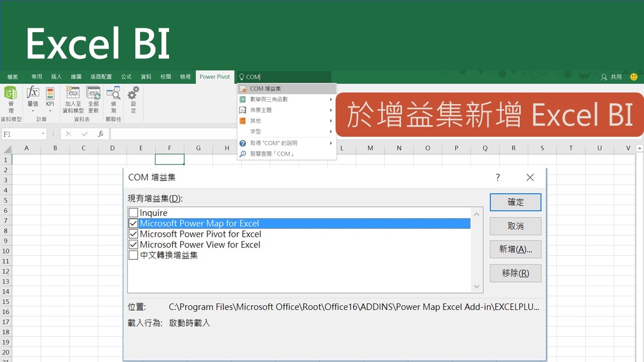Viewport: 644px width, 362px height.
Task: Select column T header
Action: coord(571,148)
